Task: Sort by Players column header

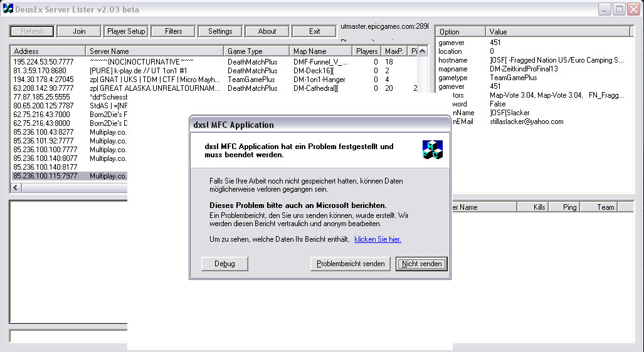Action: 366,51
